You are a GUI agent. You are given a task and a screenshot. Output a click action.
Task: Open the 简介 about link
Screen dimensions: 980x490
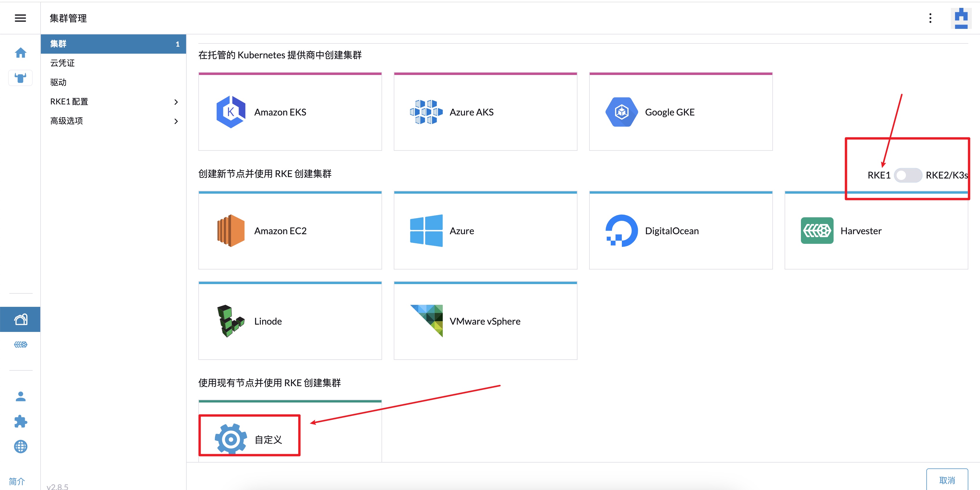click(17, 481)
